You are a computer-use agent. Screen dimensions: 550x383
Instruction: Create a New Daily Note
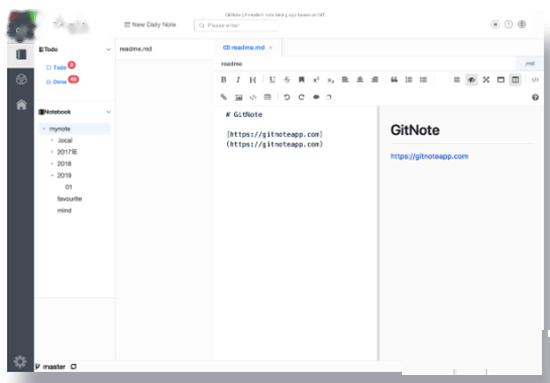[150, 25]
